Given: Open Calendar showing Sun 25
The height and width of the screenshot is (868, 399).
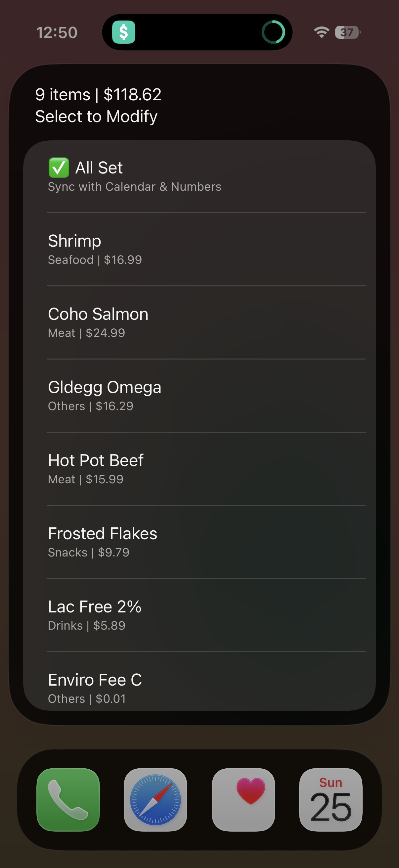Looking at the screenshot, I should click(x=331, y=799).
